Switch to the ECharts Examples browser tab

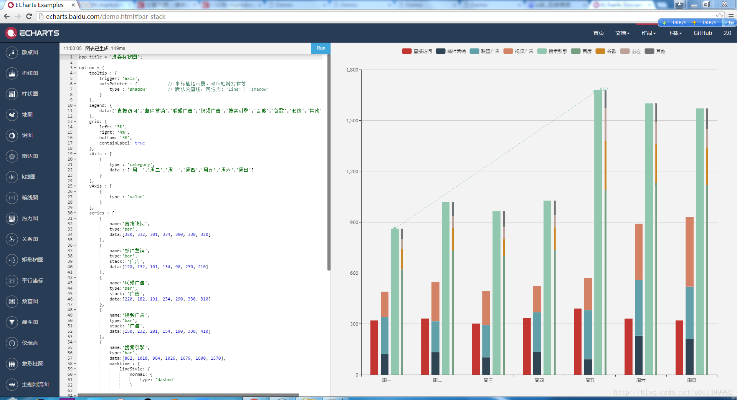[35, 5]
